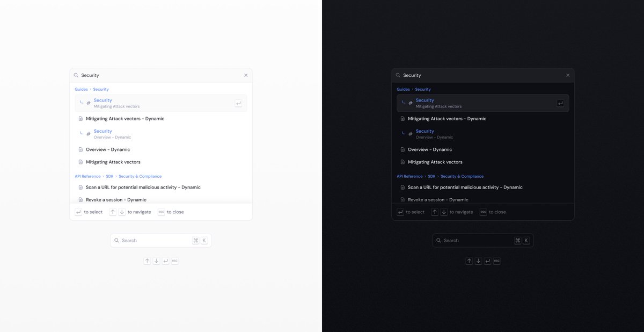
Task: Click enter key icon beside 'to select' in light footer
Action: (78, 212)
